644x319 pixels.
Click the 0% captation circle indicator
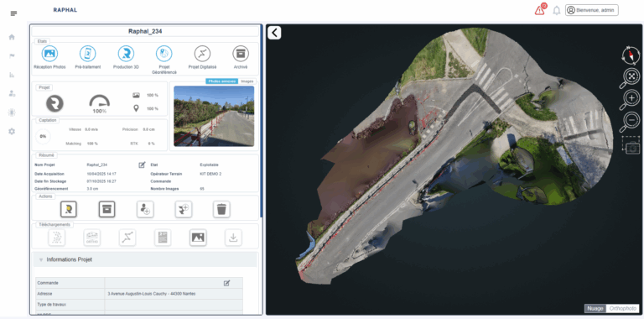click(43, 136)
